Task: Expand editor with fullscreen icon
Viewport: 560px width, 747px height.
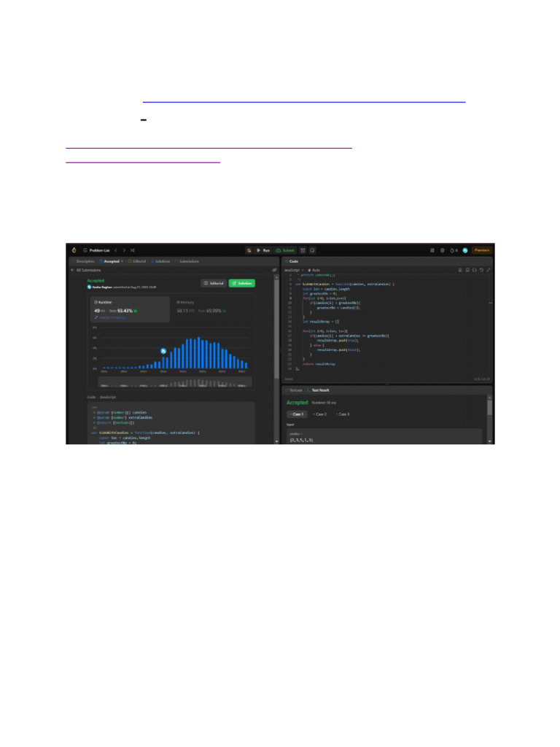Action: click(x=489, y=270)
